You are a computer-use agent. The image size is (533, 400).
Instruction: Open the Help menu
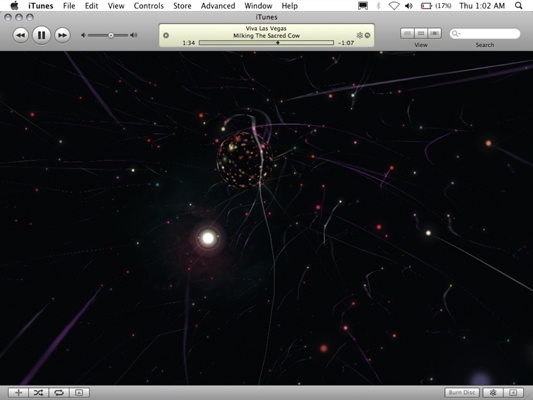coord(290,6)
